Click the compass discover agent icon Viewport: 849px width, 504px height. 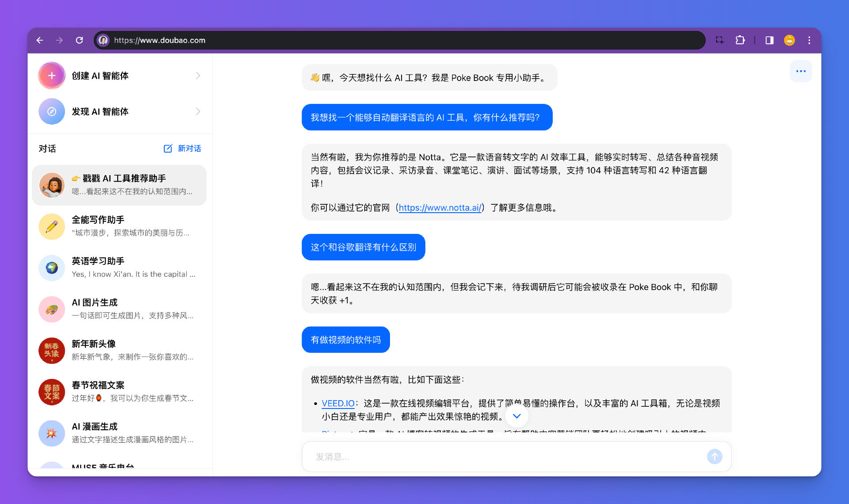52,111
